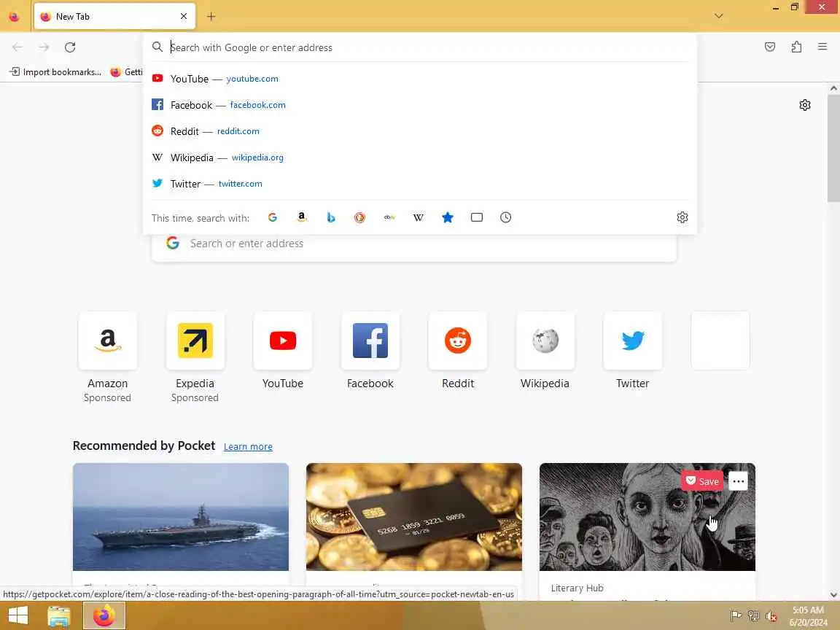Search history using the clock icon
The height and width of the screenshot is (630, 840).
[506, 217]
